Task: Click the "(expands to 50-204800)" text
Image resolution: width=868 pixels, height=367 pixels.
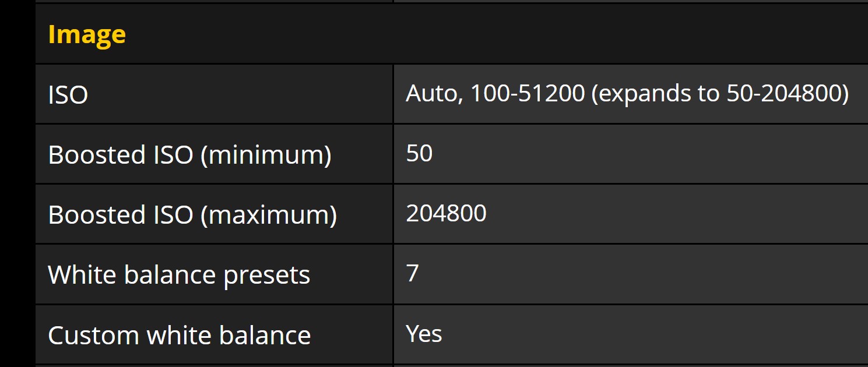Action: (720, 94)
